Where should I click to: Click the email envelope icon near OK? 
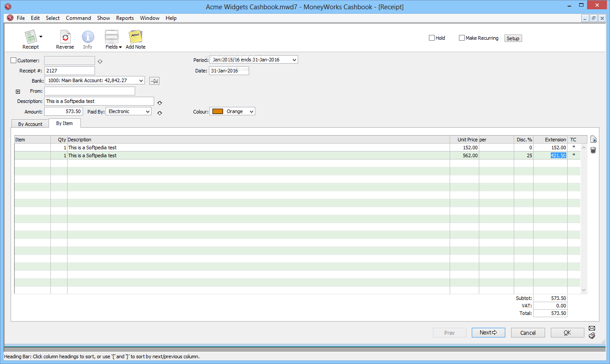coord(592,328)
